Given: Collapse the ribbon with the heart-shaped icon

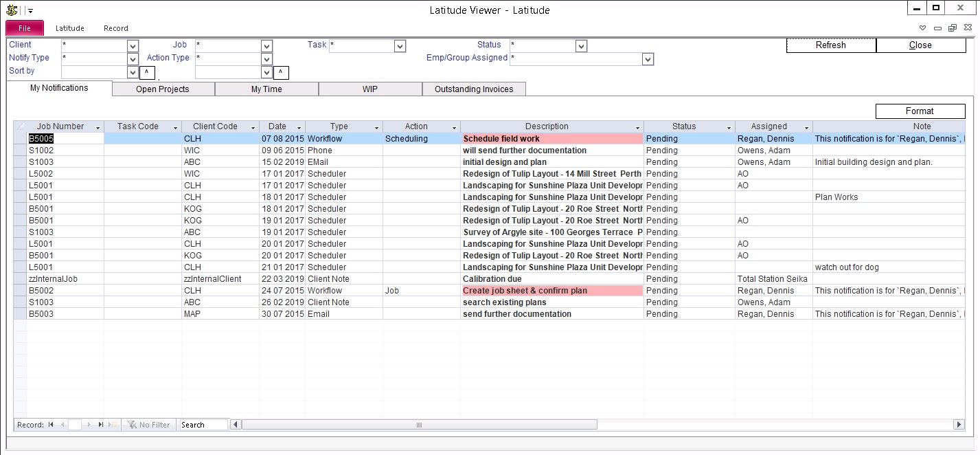Looking at the screenshot, I should [922, 28].
